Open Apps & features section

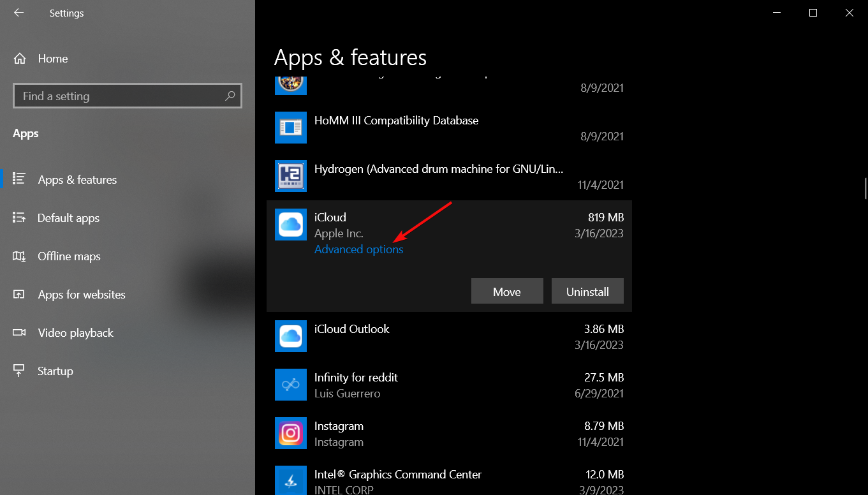pyautogui.click(x=77, y=180)
